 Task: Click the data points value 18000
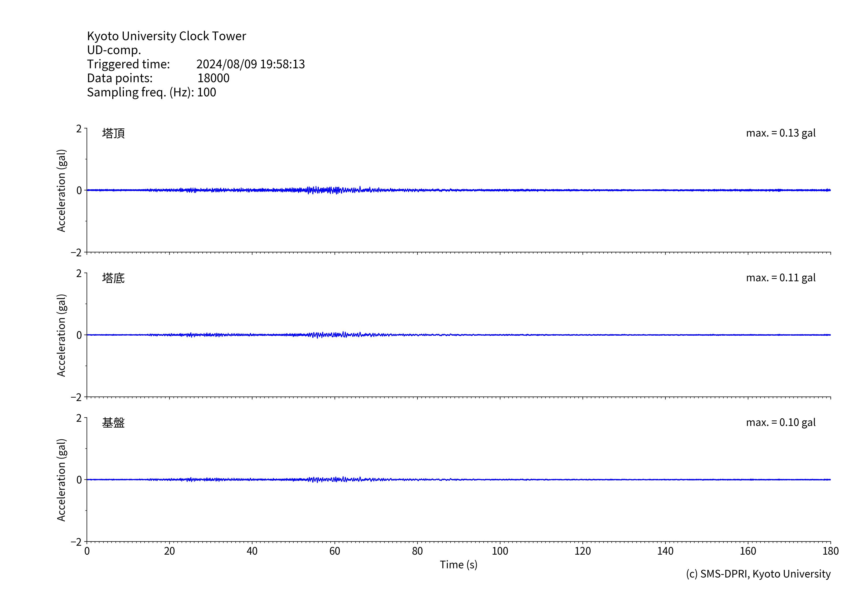(x=213, y=78)
